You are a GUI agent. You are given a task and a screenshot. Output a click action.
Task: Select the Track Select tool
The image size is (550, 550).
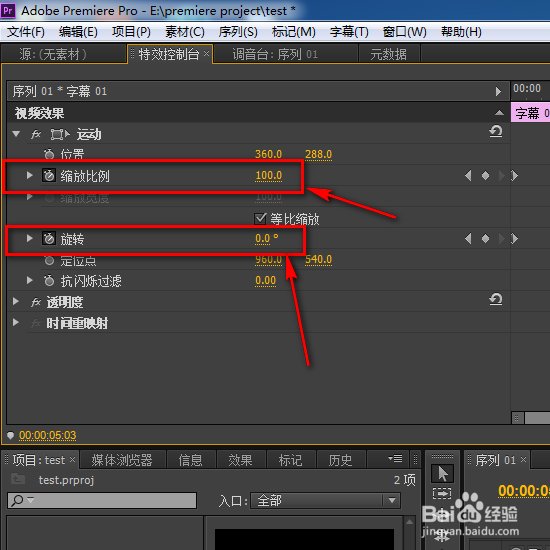pos(442,493)
